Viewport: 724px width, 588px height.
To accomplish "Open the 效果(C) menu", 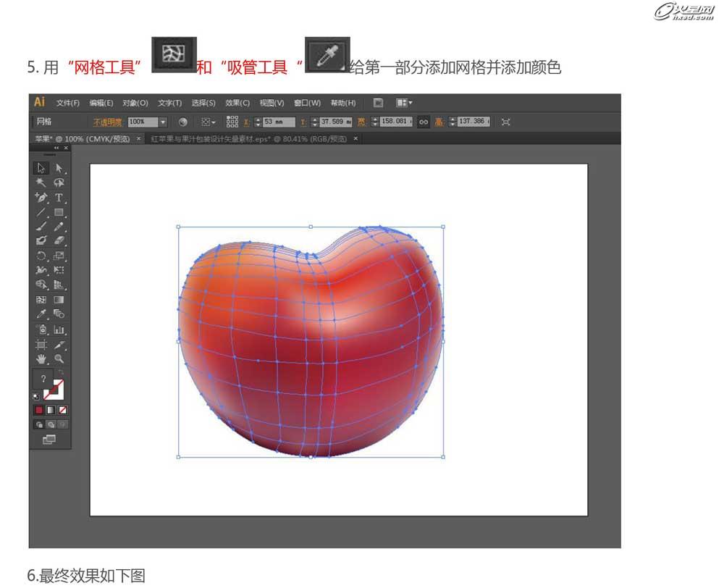I will point(237,103).
